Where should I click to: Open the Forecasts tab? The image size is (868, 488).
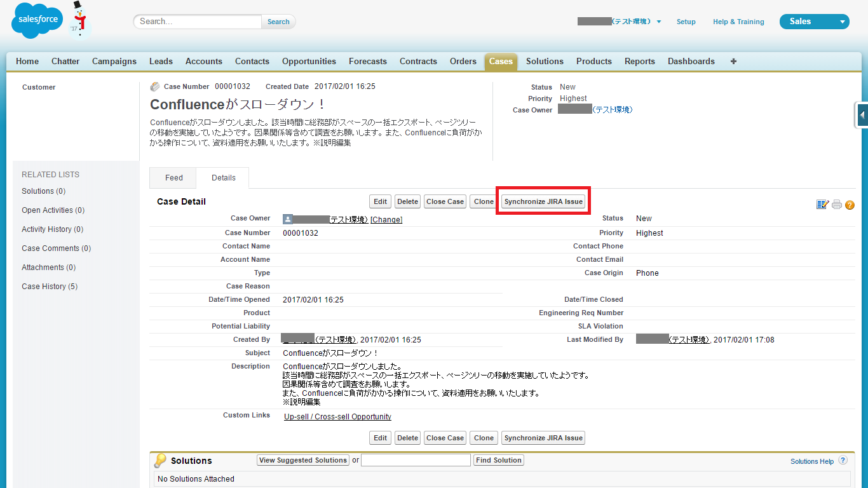point(368,62)
